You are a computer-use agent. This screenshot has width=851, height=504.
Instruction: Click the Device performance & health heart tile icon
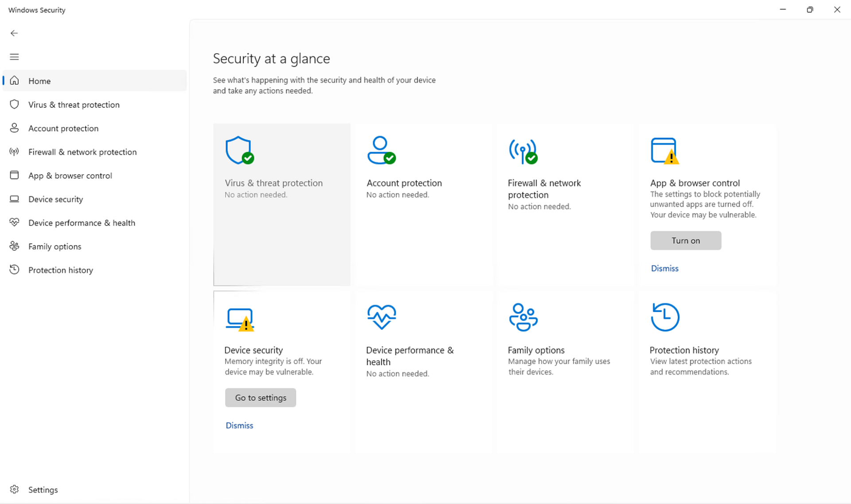(x=381, y=317)
